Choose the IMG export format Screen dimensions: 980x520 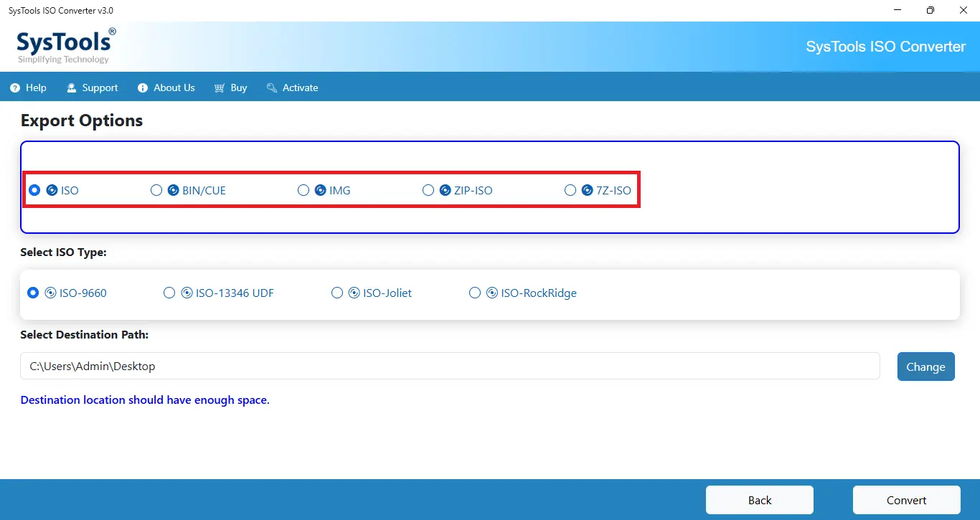(x=303, y=190)
